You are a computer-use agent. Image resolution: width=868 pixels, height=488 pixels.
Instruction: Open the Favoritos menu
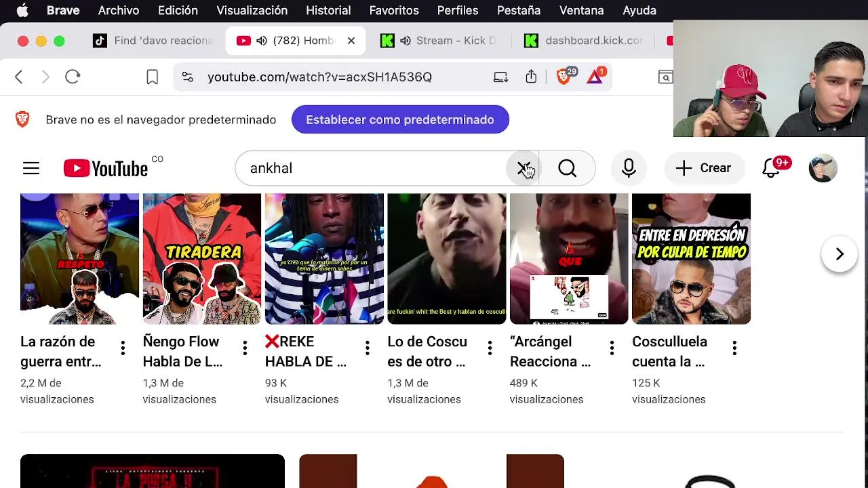394,10
